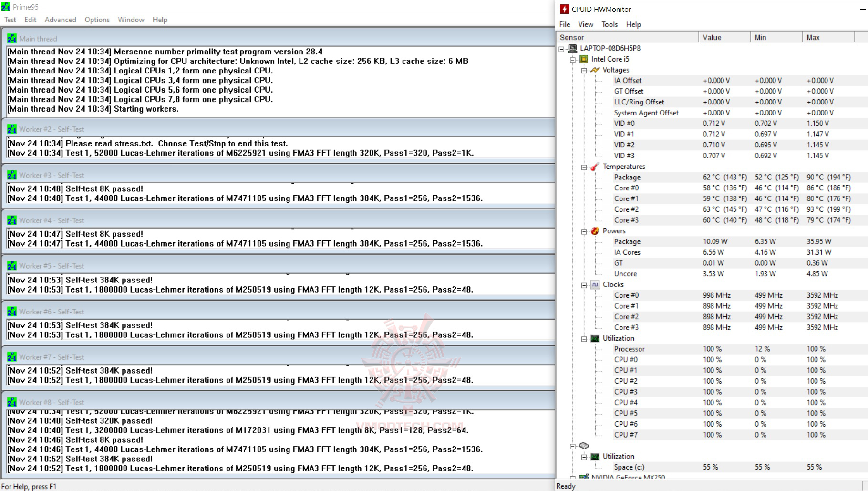Collapse the CPU Utilization section
Image resolution: width=868 pixels, height=491 pixels.
tap(584, 339)
